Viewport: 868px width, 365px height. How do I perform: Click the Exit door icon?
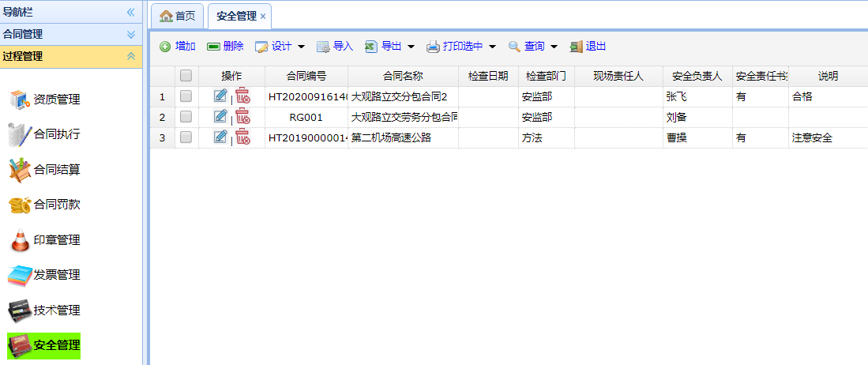coord(577,47)
